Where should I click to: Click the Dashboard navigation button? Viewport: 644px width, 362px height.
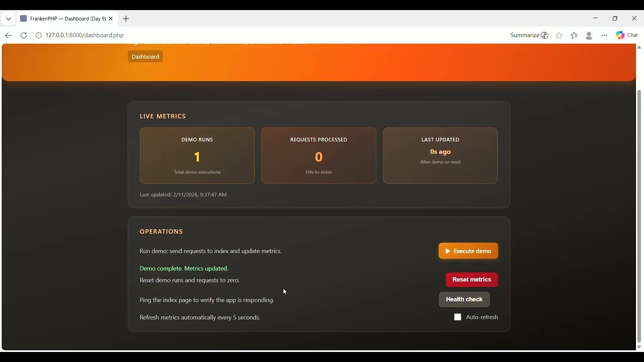coord(145,57)
